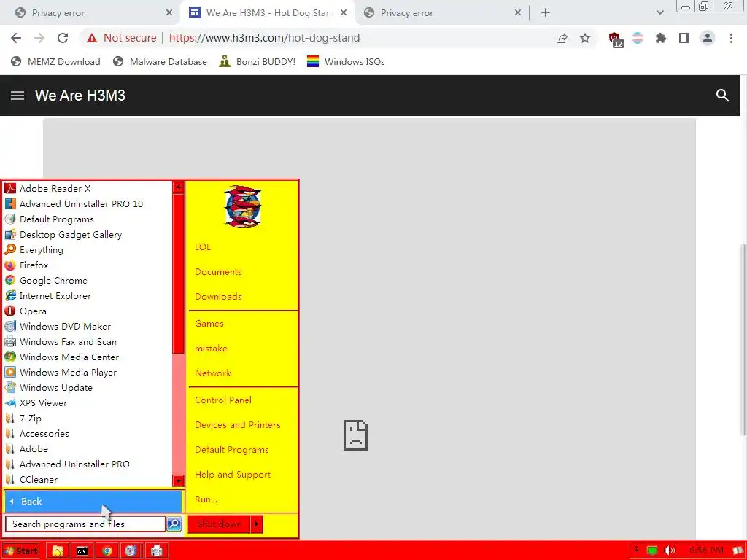Reload the current page
The image size is (747, 560).
pos(63,38)
